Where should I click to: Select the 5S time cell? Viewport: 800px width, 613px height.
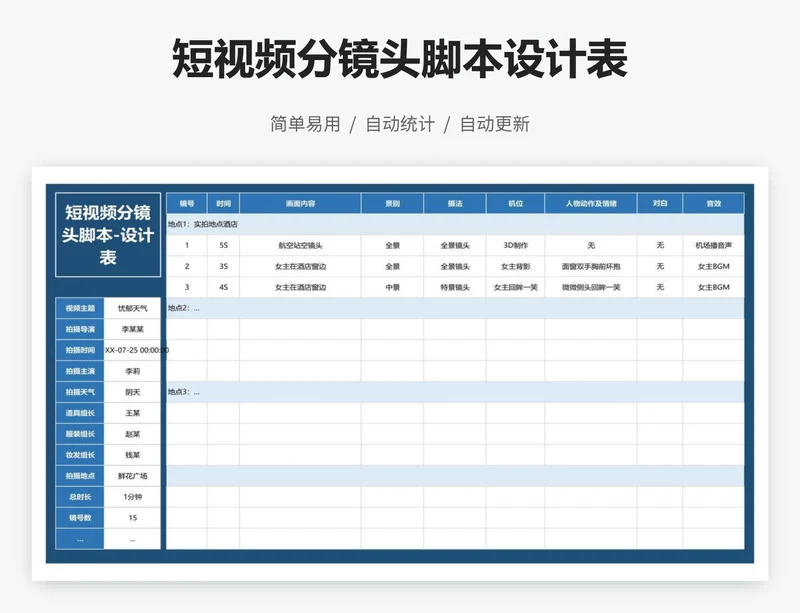(223, 245)
